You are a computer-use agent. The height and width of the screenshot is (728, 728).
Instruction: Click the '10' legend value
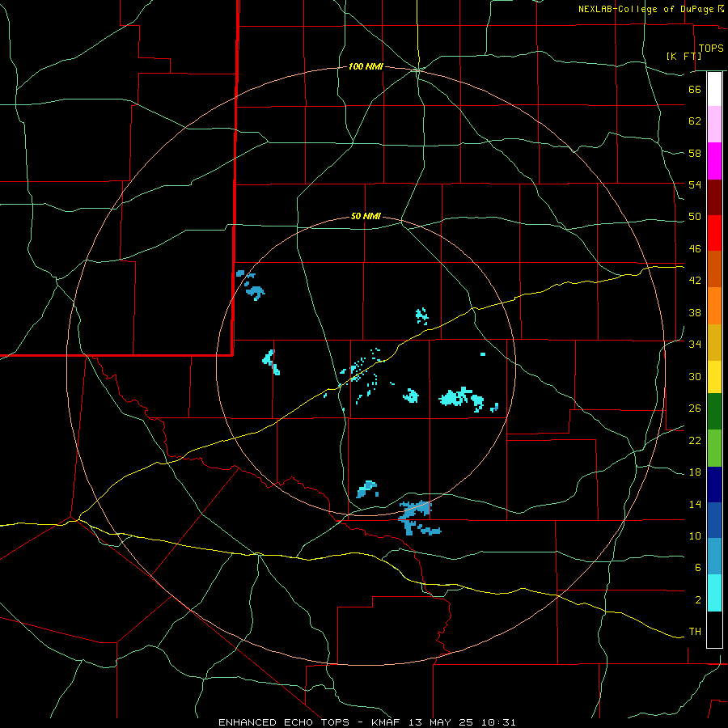tap(695, 535)
